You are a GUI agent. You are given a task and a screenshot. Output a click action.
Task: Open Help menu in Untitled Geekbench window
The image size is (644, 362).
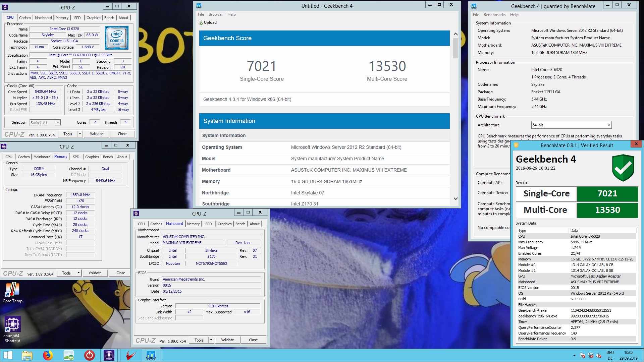(x=231, y=14)
